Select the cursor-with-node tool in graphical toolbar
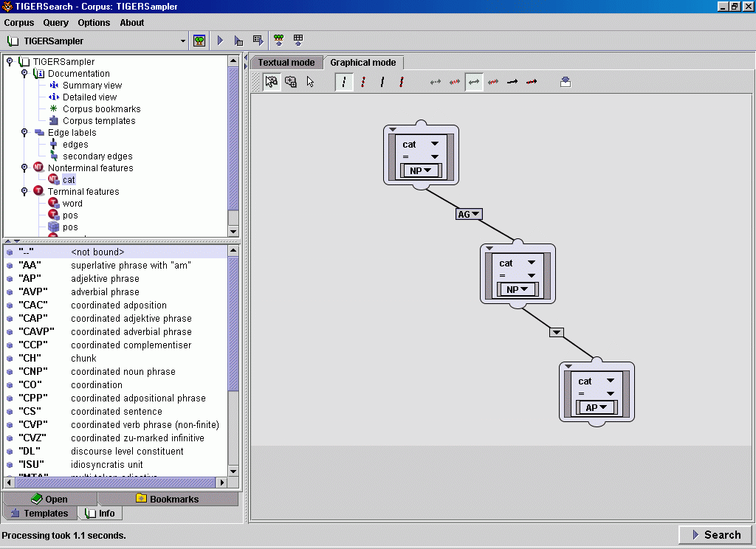 (272, 82)
